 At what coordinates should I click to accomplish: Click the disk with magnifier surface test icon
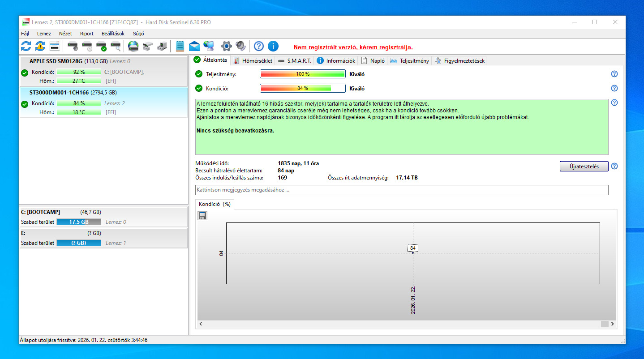tap(116, 46)
